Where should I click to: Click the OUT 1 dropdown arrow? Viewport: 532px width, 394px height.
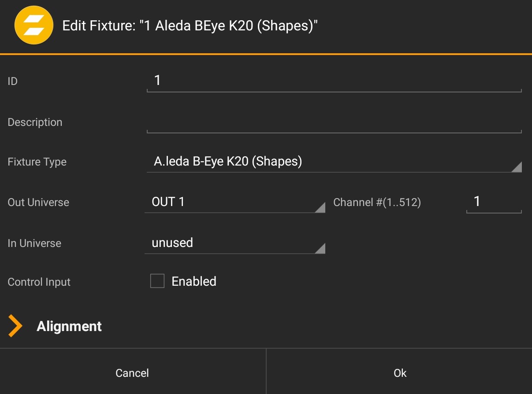click(320, 208)
